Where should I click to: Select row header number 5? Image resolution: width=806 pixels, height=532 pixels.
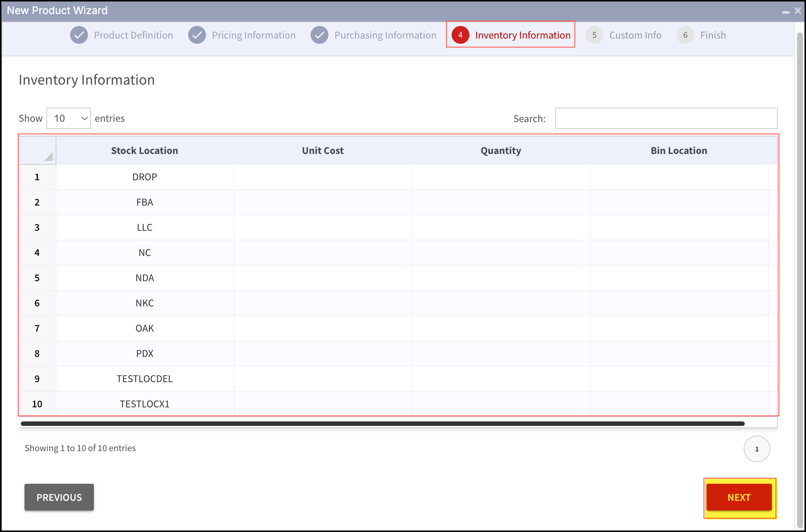click(x=37, y=278)
